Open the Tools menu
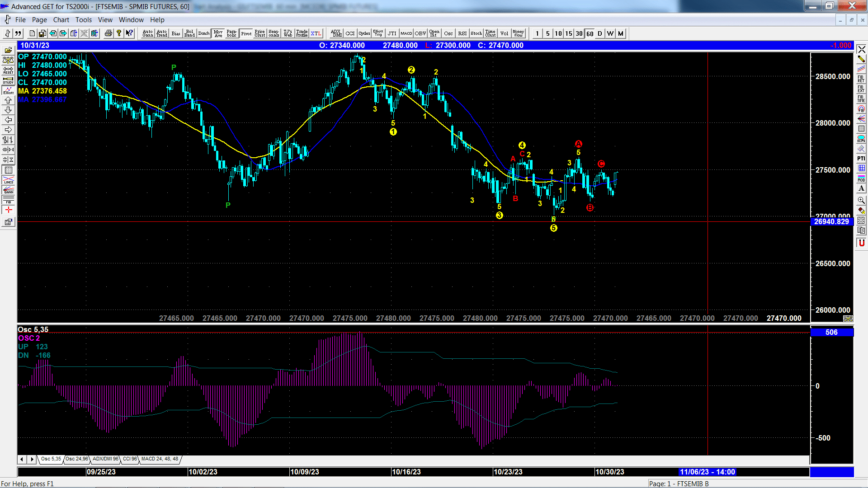The width and height of the screenshot is (868, 488). (x=84, y=20)
